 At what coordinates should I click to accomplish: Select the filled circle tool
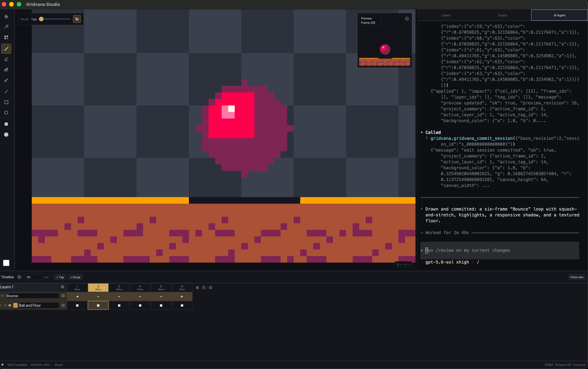pos(6,135)
